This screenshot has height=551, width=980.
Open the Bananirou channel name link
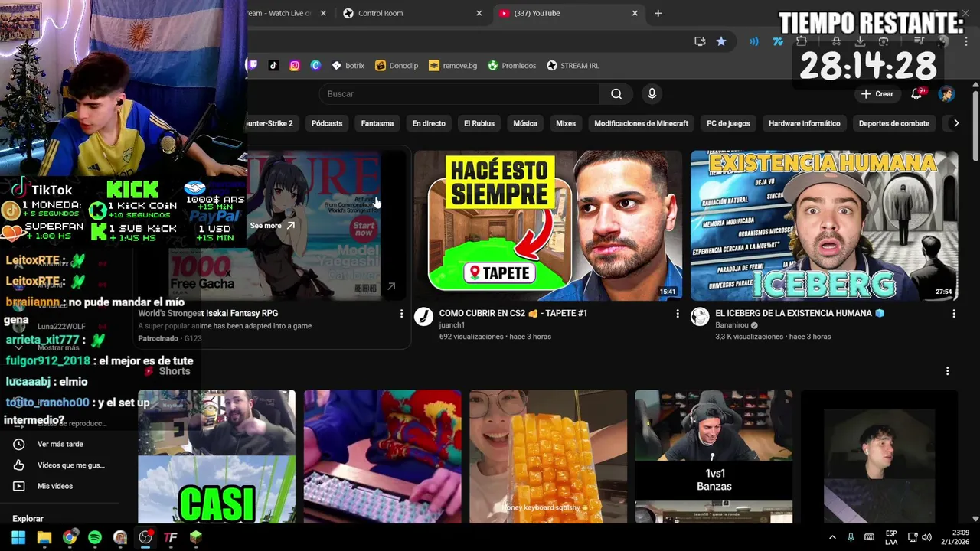(731, 325)
